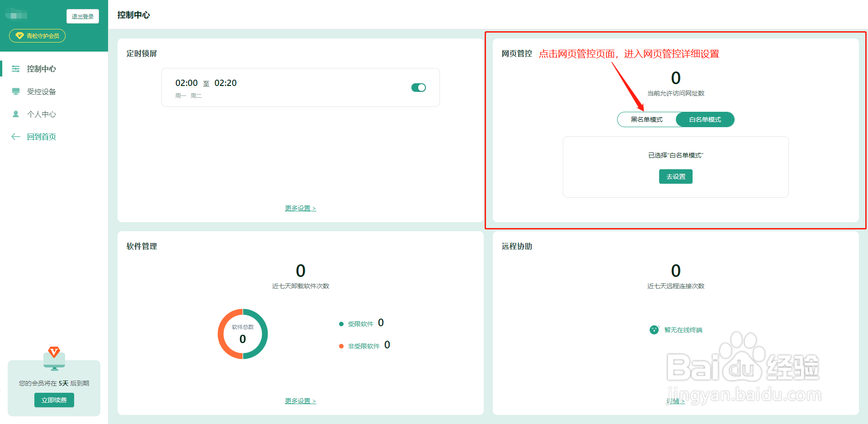The image size is (868, 424).
Task: Click the 软件管理 panel title
Action: pyautogui.click(x=142, y=246)
